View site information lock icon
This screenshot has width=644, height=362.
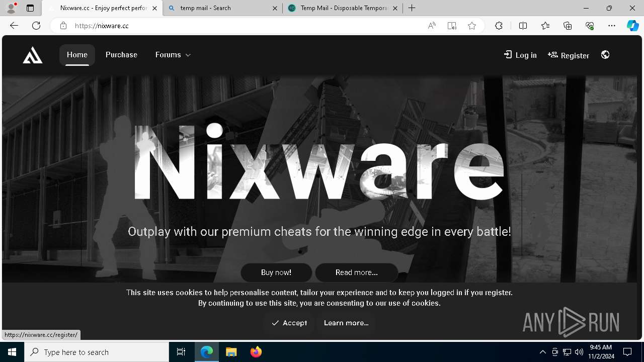click(x=63, y=26)
